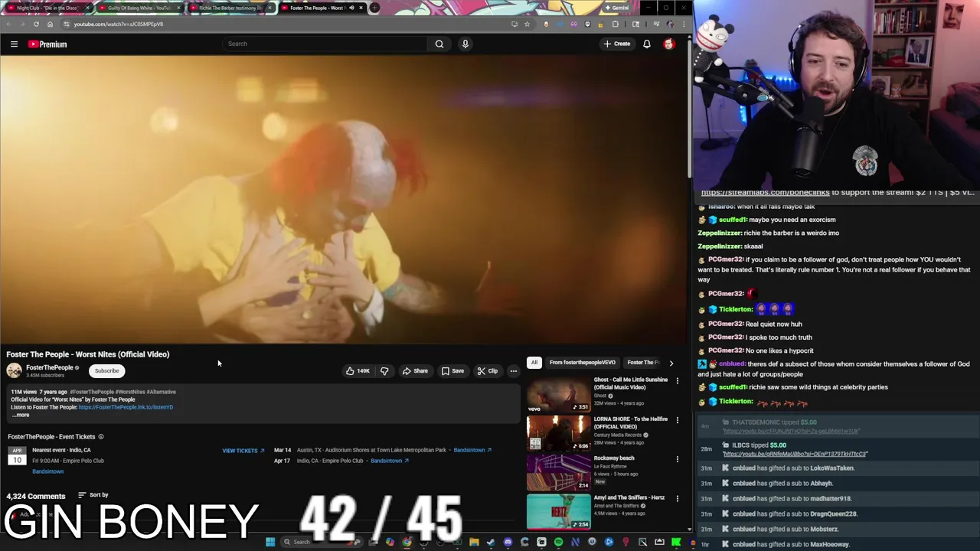Select From fosterthepeopleVEVO chip
This screenshot has height=551, width=980.
(582, 363)
